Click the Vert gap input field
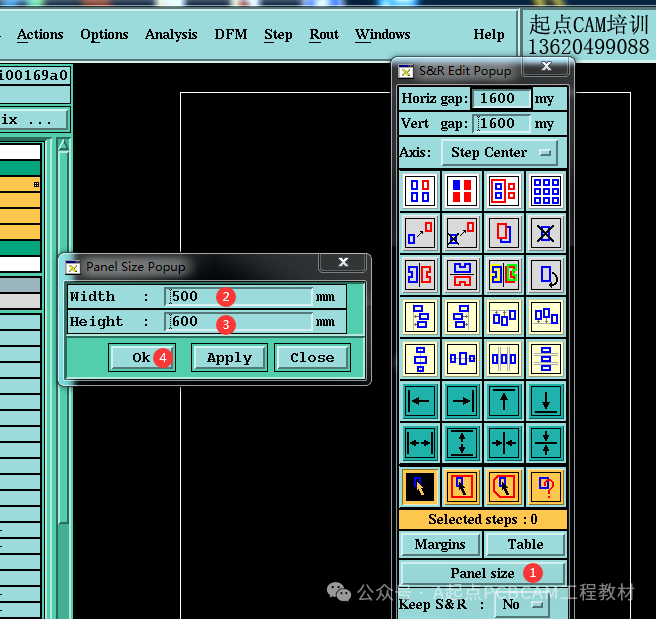The width and height of the screenshot is (656, 619). click(x=501, y=123)
